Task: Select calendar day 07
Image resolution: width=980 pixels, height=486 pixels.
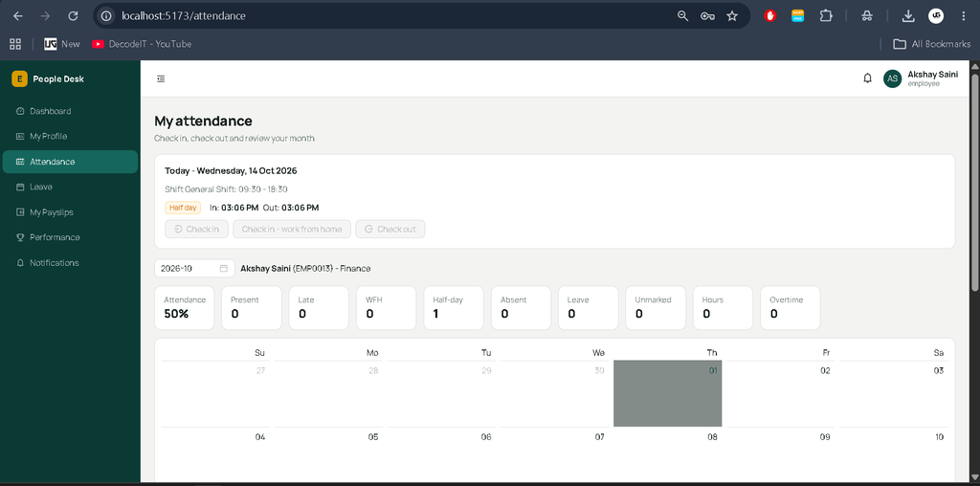Action: point(555,454)
